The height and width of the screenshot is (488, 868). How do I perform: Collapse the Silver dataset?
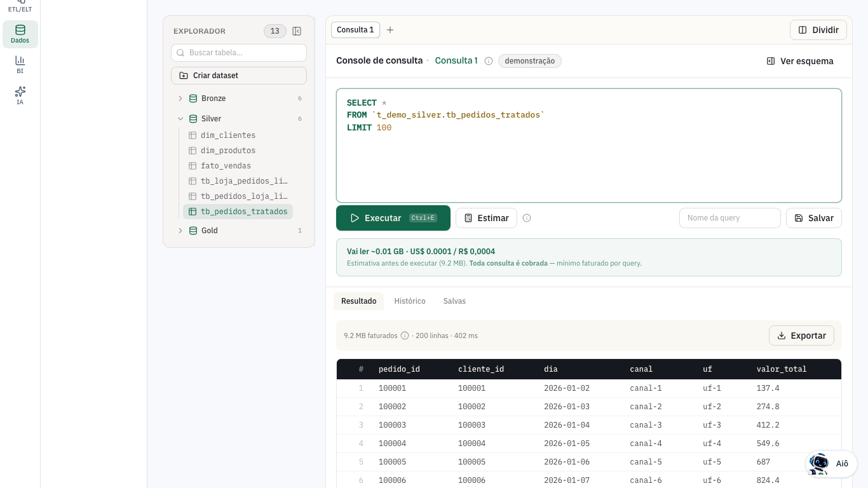click(239, 119)
